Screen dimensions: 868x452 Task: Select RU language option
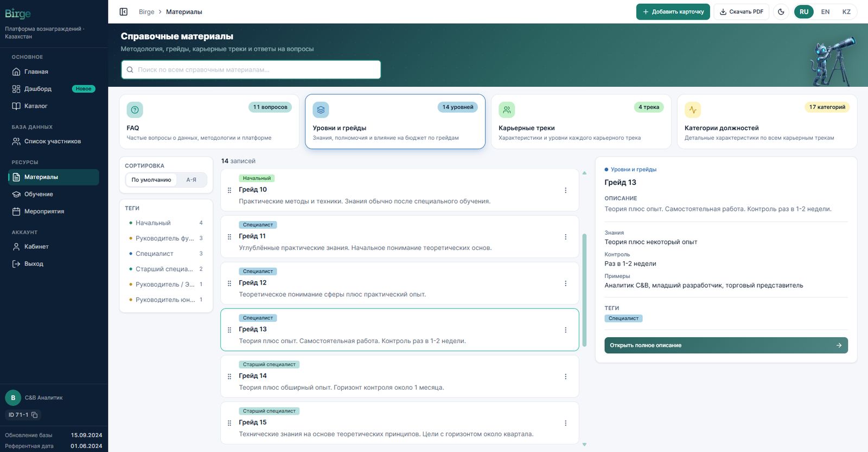coord(804,11)
